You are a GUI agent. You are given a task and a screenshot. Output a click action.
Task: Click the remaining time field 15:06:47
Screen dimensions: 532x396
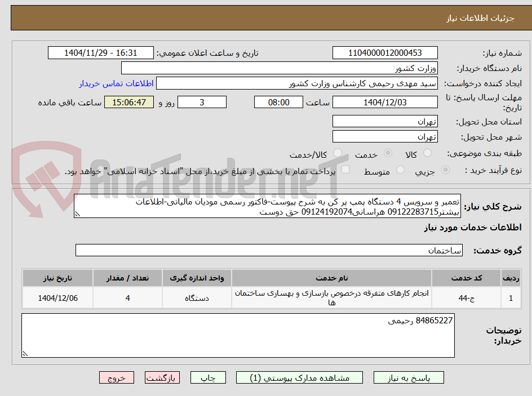(129, 102)
